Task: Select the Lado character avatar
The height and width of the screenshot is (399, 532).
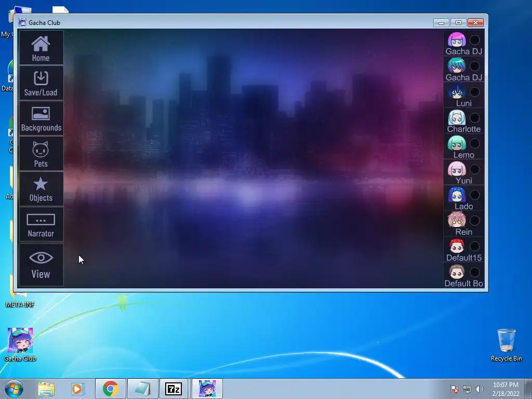Action: click(x=457, y=194)
